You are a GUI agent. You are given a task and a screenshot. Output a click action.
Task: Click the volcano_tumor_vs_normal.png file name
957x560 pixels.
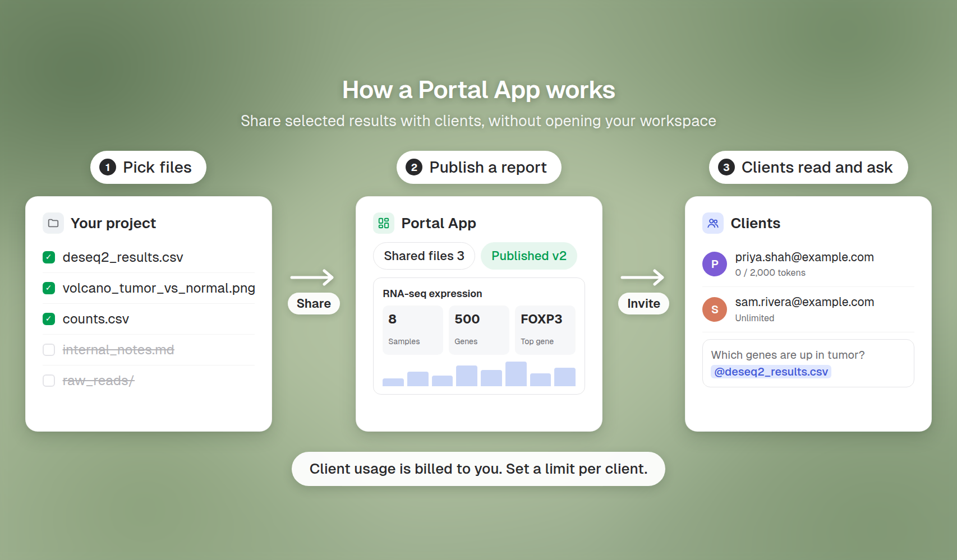point(159,288)
